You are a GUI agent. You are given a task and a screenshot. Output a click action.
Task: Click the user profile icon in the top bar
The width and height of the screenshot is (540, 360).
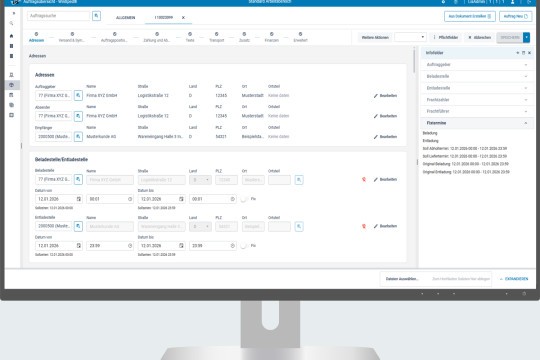[x=512, y=2]
